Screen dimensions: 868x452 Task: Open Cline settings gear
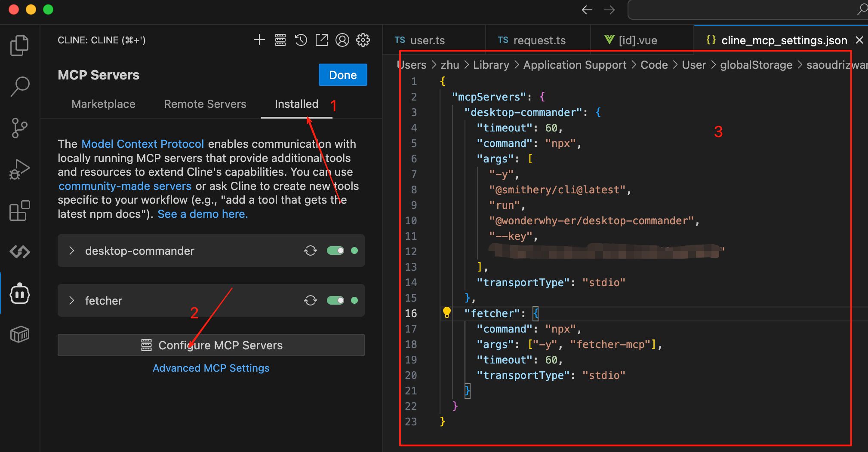(x=363, y=40)
